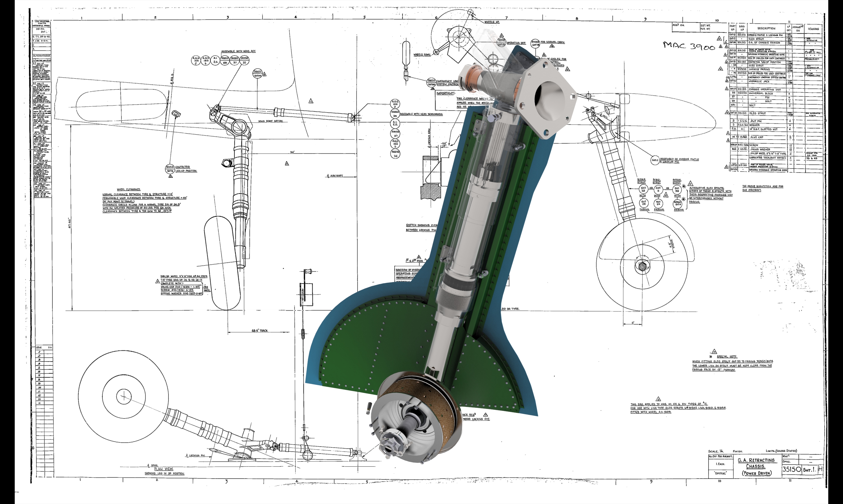Screen dimensions: 843x504
Task: Click the wheel axle nut in side elevation
Action: click(642, 266)
